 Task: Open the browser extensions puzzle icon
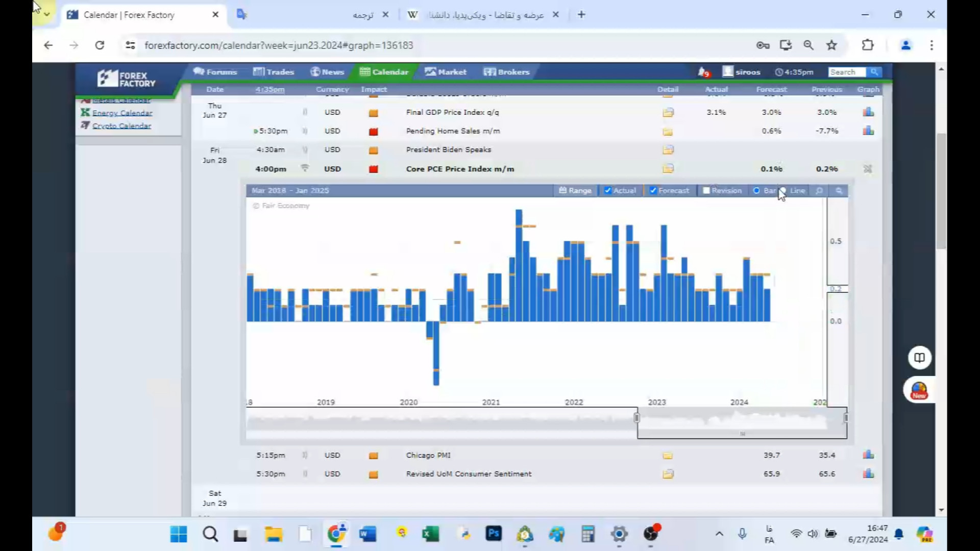[868, 45]
